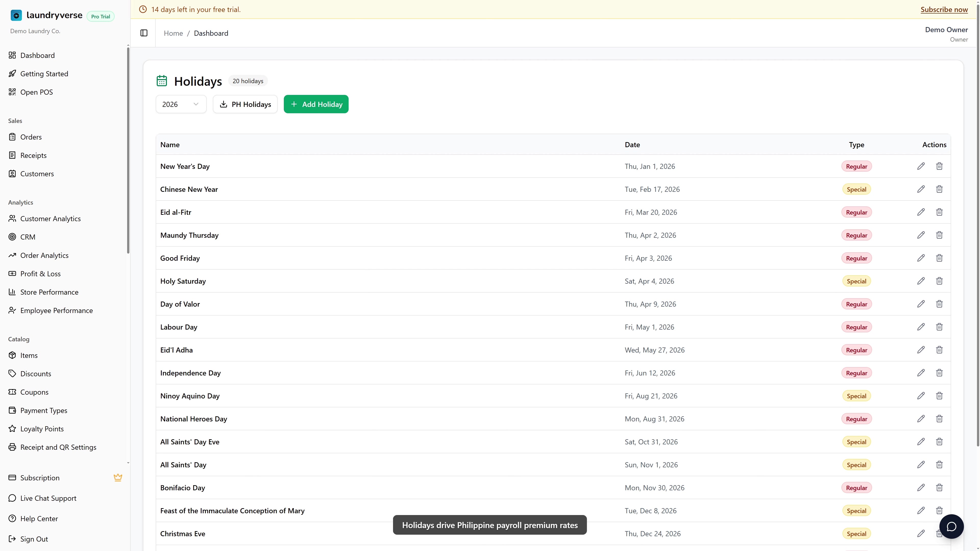
Task: Click the Subscription crown icon
Action: 118,478
